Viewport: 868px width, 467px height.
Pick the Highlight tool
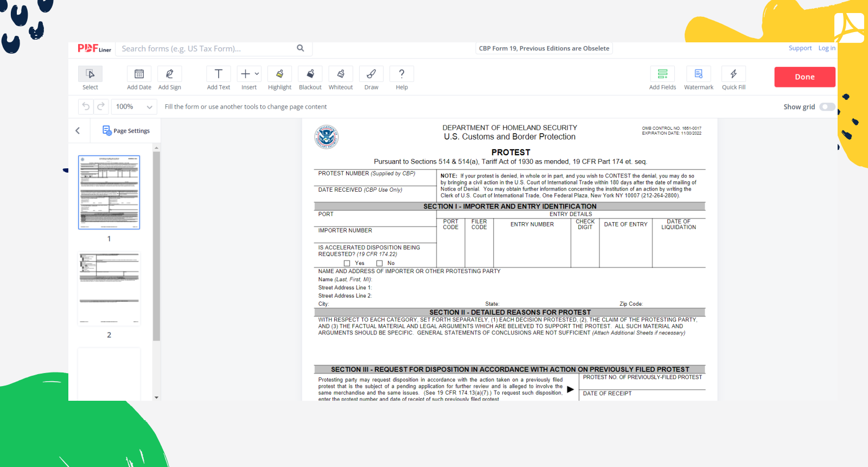[279, 74]
